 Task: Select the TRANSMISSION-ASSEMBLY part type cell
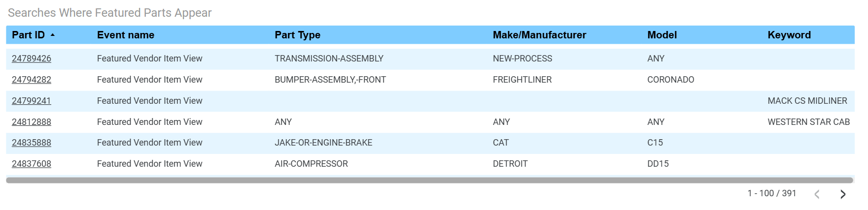point(329,59)
